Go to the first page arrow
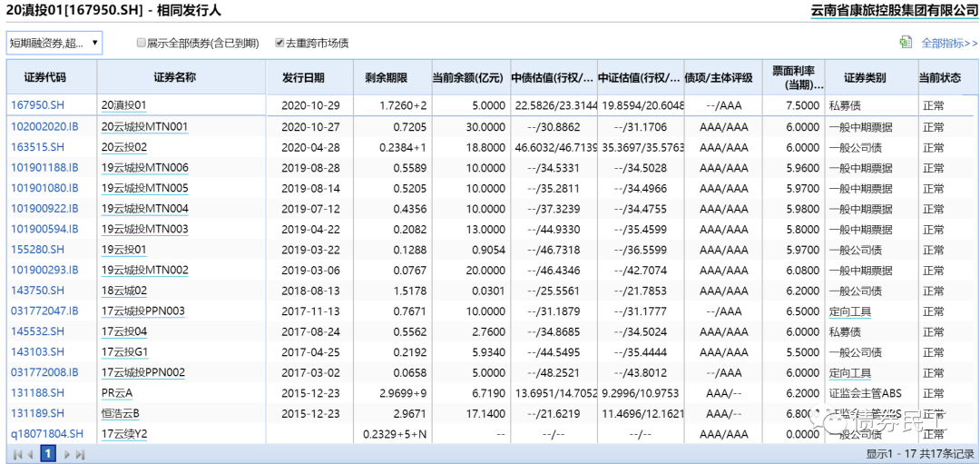Image resolution: width=980 pixels, height=464 pixels. (18, 454)
